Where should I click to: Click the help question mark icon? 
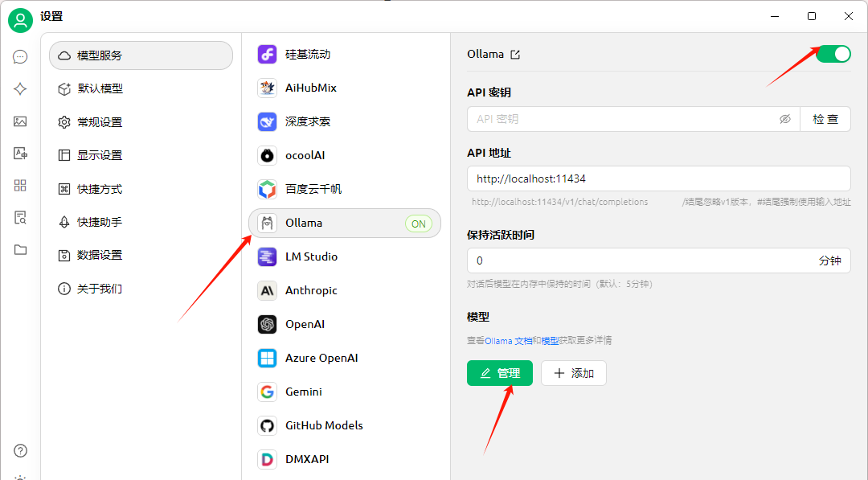click(x=20, y=451)
